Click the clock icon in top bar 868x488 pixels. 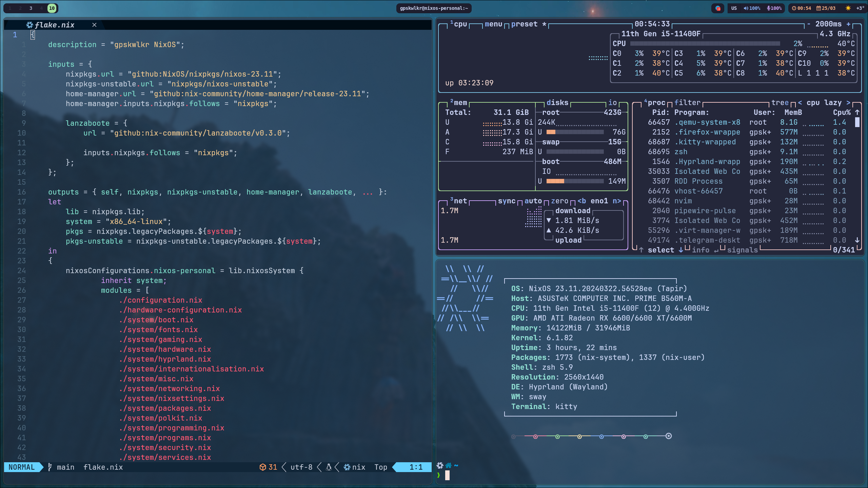point(794,8)
